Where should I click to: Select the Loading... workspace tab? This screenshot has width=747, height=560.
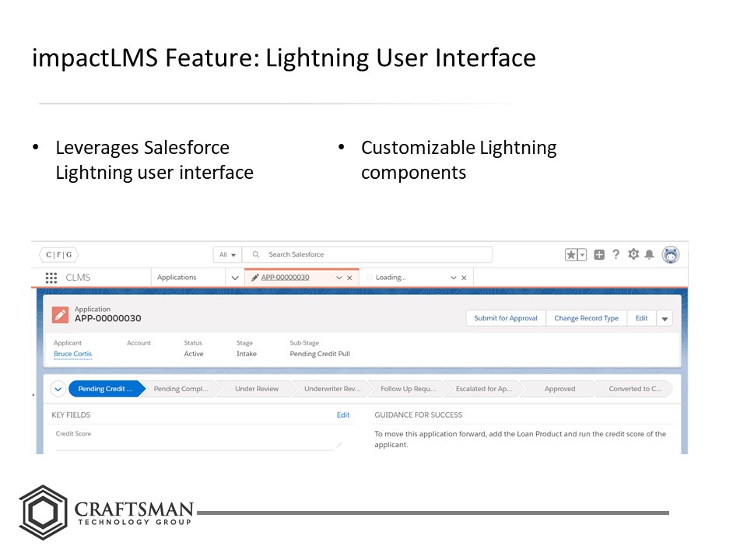point(391,277)
